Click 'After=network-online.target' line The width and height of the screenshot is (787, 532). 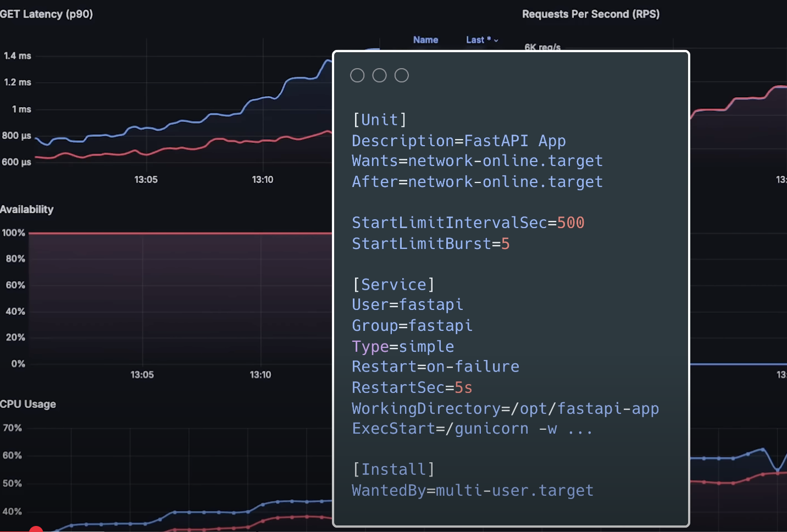[x=478, y=182]
